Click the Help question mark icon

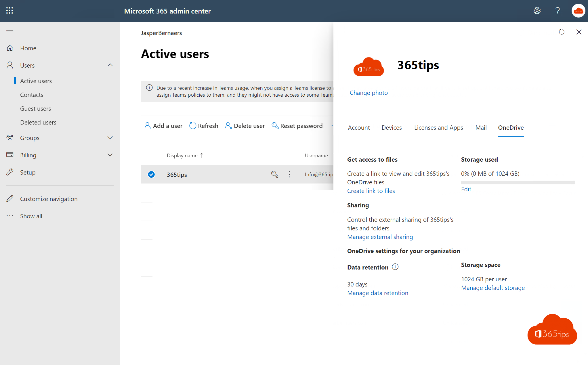(558, 11)
